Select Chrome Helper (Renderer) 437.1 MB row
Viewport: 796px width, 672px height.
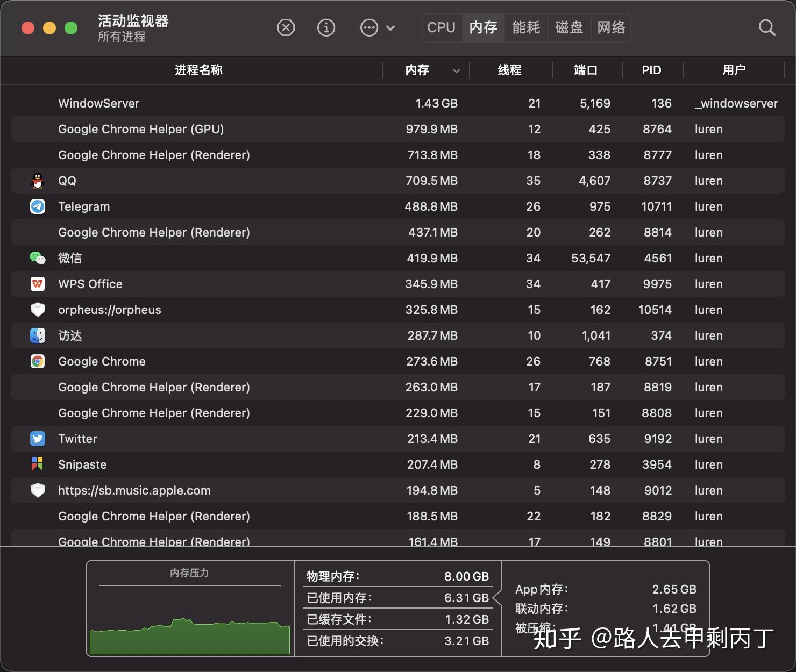pyautogui.click(x=398, y=232)
